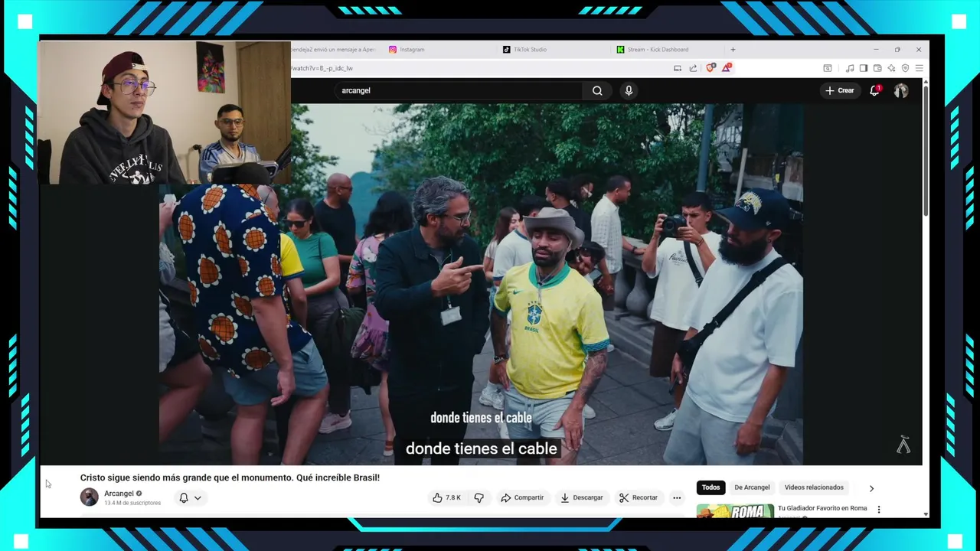This screenshot has height=551, width=980.
Task: Open the browser hamburger menu
Action: click(x=919, y=69)
